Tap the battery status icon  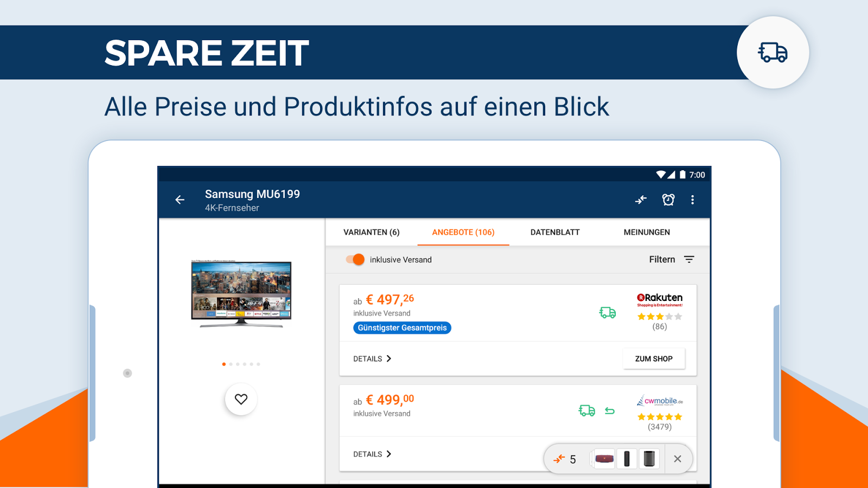[682, 175]
